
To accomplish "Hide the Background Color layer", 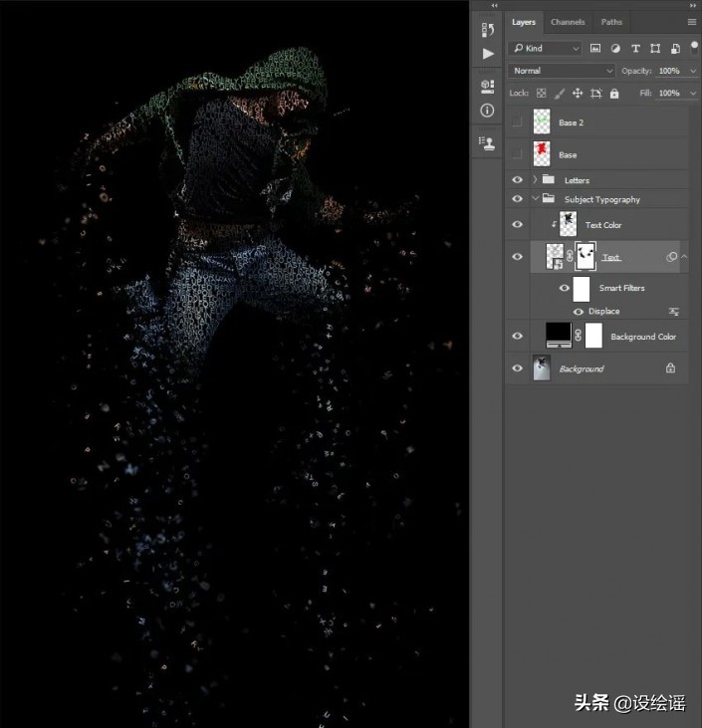I will click(517, 336).
